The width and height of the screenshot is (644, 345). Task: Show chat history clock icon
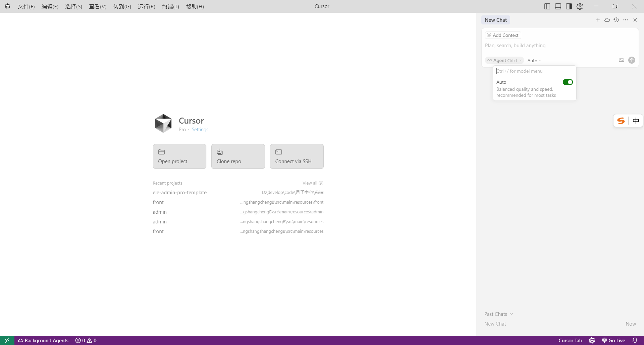pyautogui.click(x=616, y=20)
